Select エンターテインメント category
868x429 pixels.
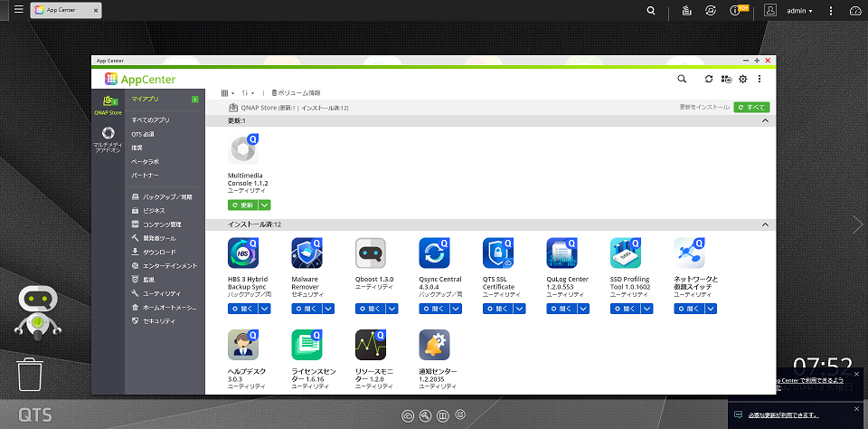coord(165,265)
